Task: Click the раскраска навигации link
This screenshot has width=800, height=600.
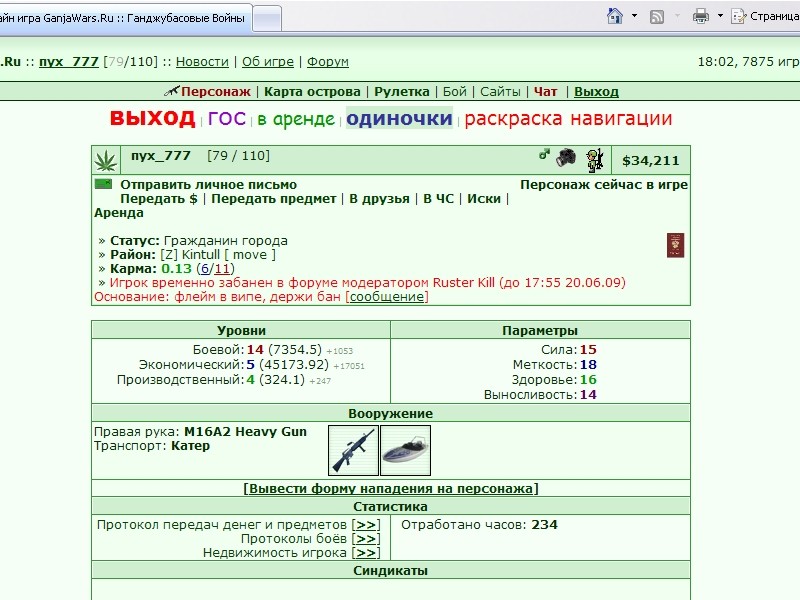Action: [568, 118]
